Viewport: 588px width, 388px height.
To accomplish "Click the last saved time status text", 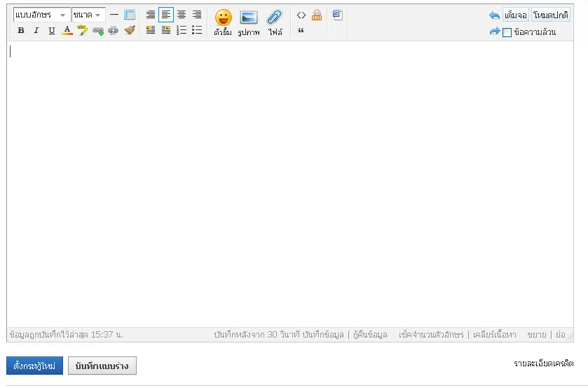I will click(67, 334).
